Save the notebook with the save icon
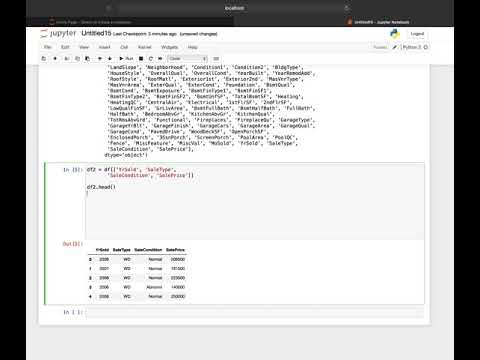 [x=44, y=58]
